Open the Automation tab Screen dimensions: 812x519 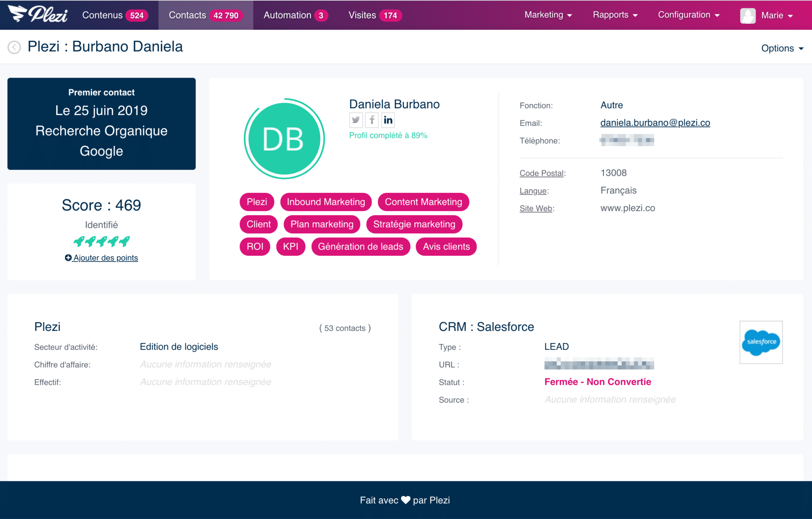click(x=295, y=15)
